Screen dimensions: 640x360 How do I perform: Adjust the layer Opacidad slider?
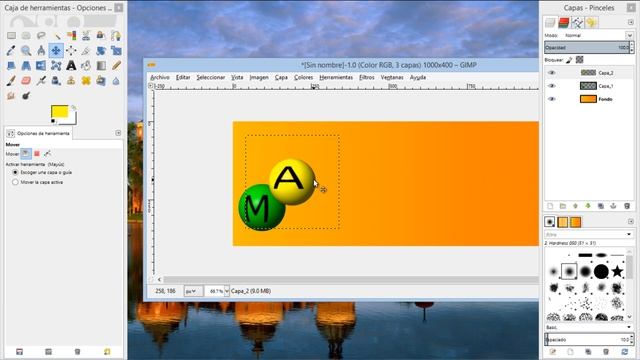(x=587, y=48)
